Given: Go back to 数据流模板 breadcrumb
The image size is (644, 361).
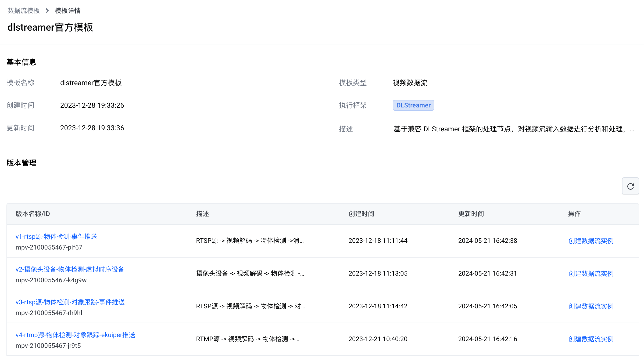Looking at the screenshot, I should point(24,11).
